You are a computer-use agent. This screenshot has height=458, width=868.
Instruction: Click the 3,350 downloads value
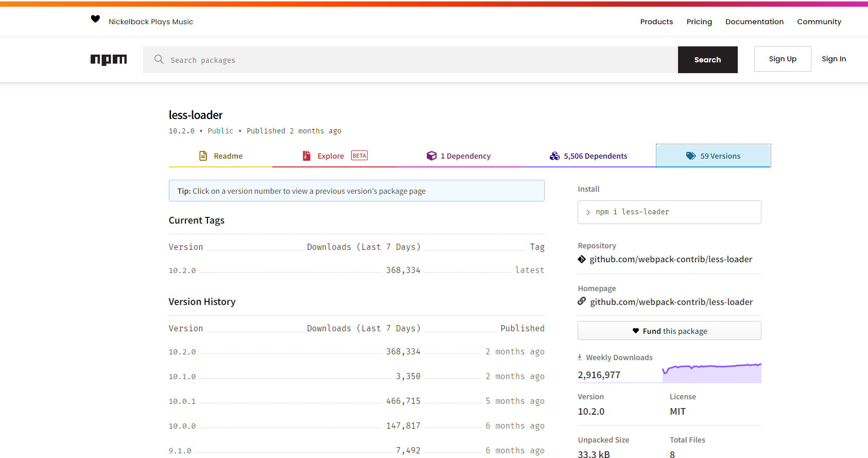[408, 376]
